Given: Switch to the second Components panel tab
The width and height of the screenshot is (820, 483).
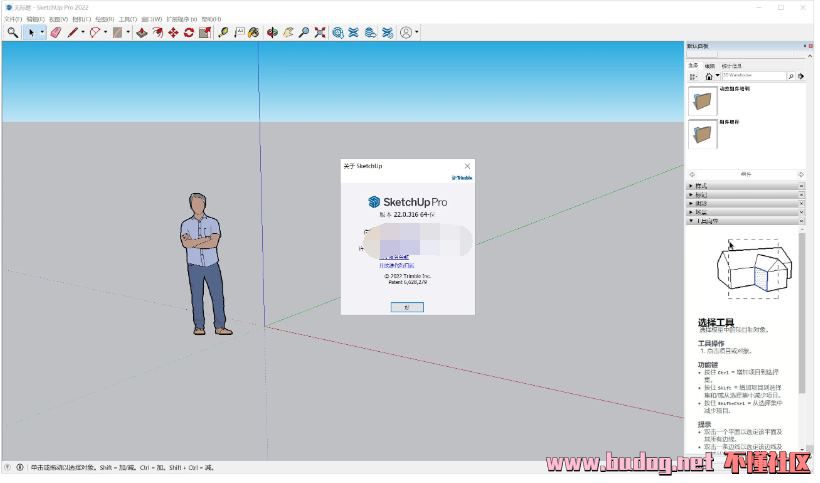Looking at the screenshot, I should click(712, 66).
